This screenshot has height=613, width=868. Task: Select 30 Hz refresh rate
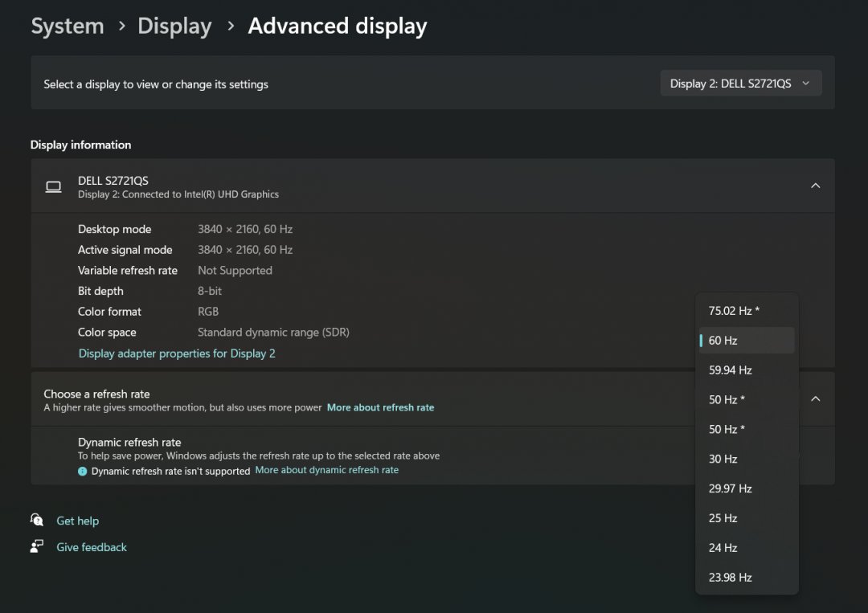746,459
